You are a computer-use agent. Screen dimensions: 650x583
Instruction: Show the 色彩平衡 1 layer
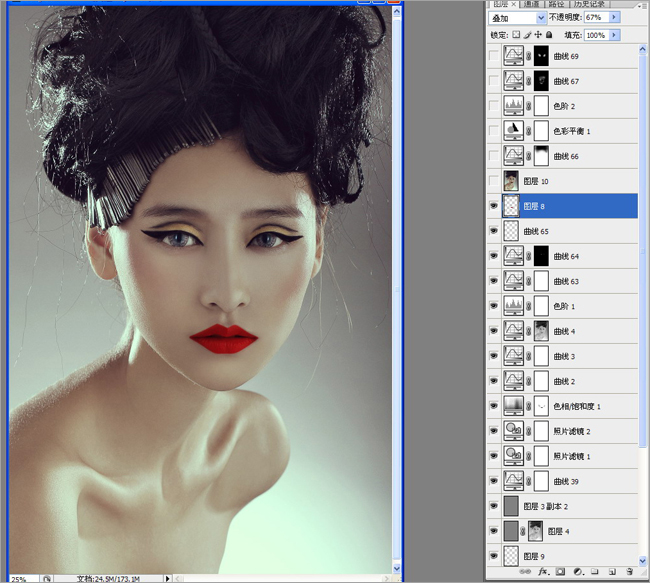(x=494, y=131)
